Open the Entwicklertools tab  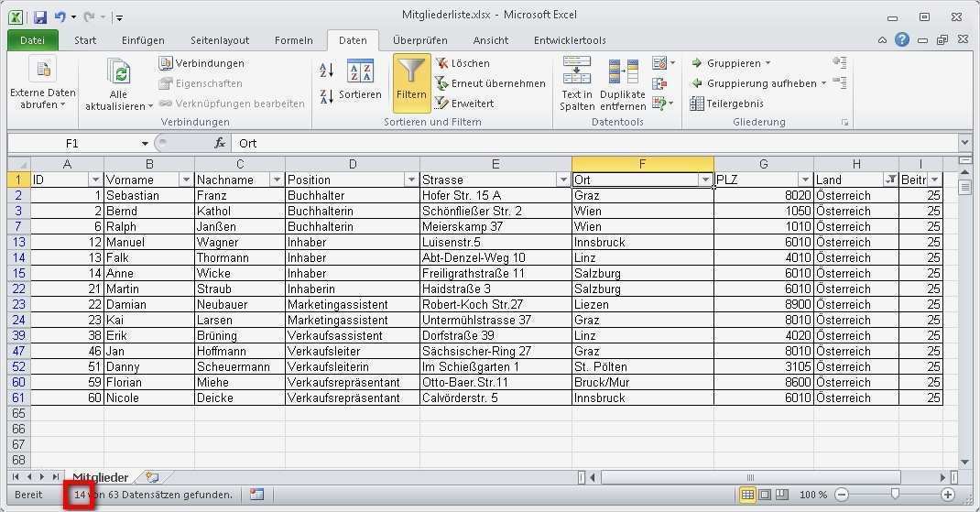click(570, 40)
